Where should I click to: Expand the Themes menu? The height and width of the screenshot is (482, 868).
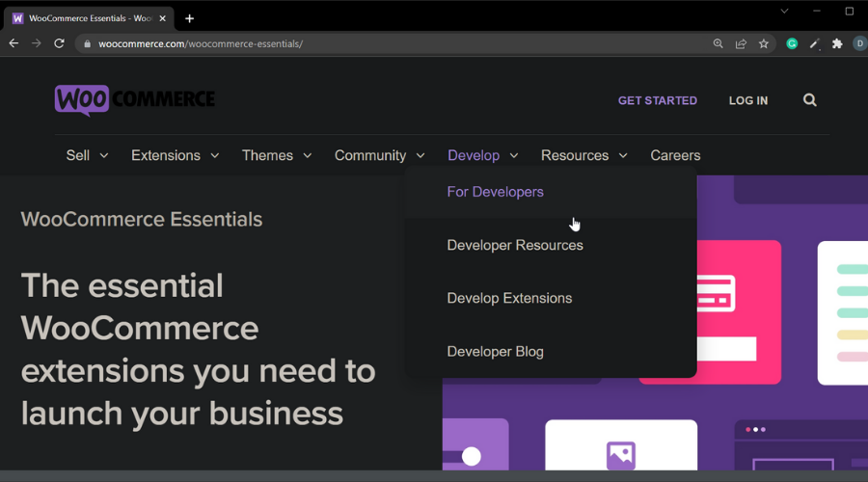(x=277, y=155)
